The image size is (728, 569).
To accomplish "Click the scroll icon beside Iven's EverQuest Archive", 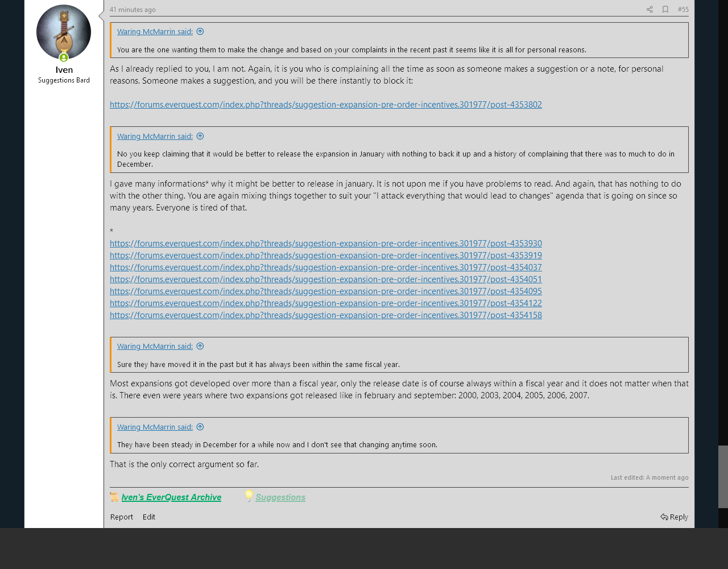I will pos(114,497).
